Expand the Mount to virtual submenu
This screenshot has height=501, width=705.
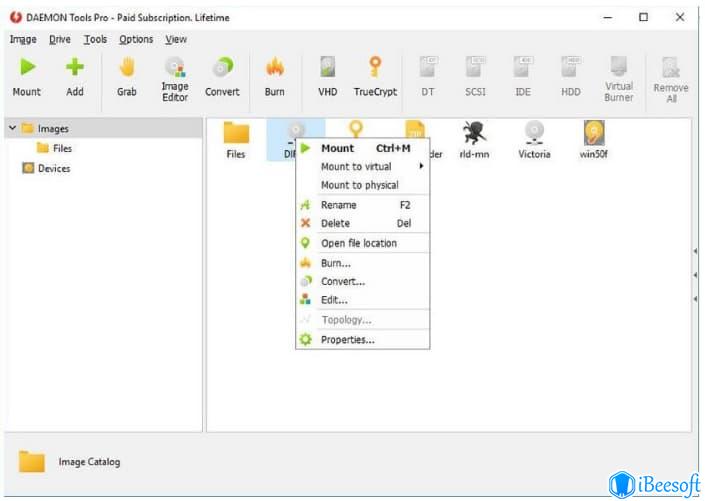(x=362, y=166)
